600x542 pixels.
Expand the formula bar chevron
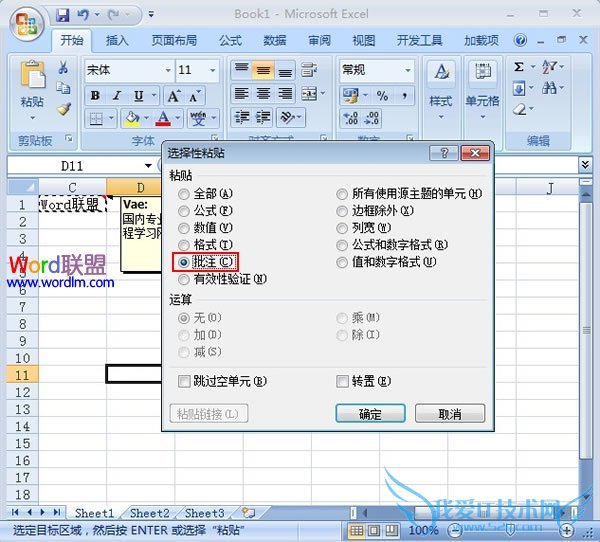[585, 165]
